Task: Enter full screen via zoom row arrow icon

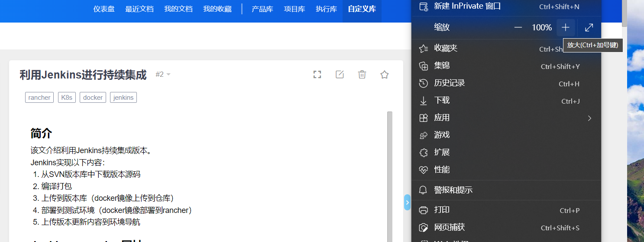Action: coord(589,28)
